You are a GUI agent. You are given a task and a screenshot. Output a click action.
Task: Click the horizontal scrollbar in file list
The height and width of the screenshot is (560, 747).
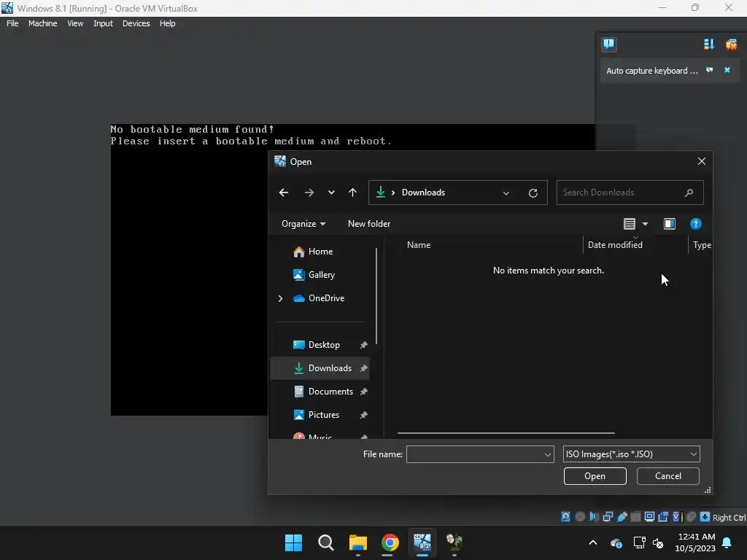click(x=506, y=433)
